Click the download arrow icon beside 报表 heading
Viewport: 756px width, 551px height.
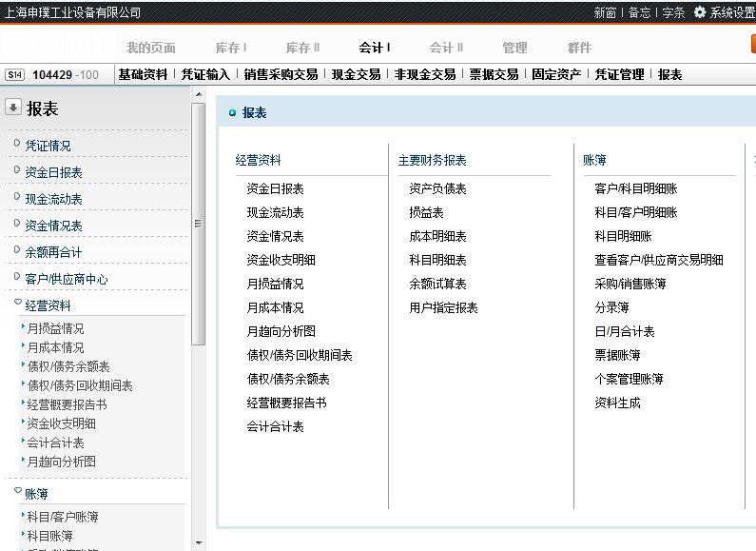pyautogui.click(x=13, y=108)
